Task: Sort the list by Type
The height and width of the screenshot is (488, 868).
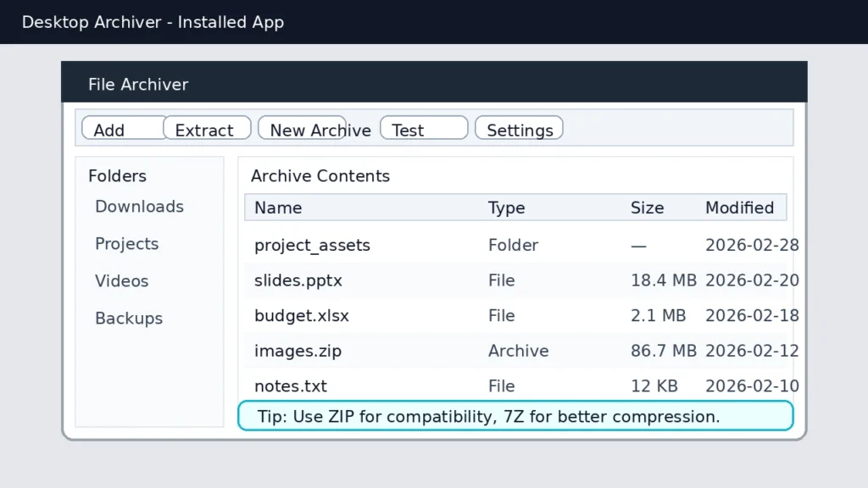Action: tap(506, 208)
